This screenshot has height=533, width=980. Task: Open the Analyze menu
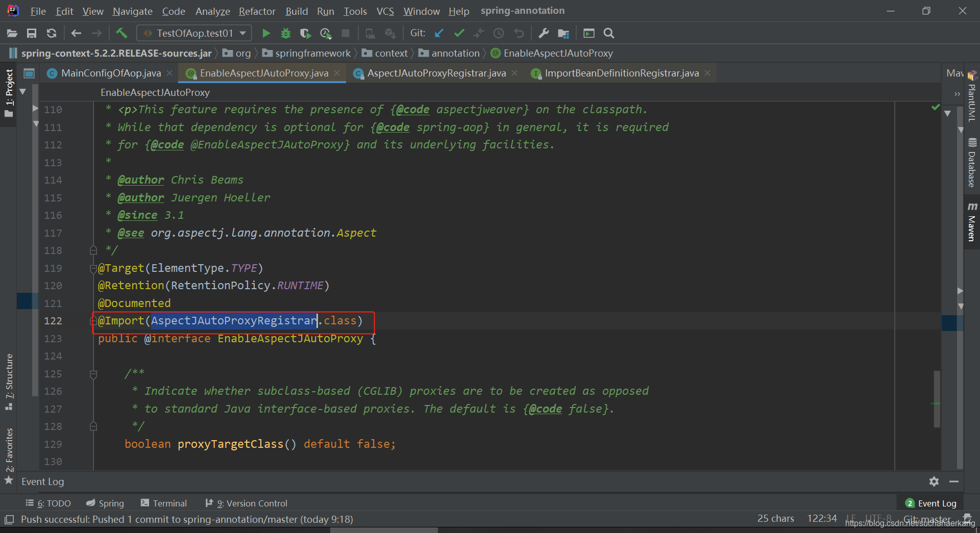tap(213, 11)
